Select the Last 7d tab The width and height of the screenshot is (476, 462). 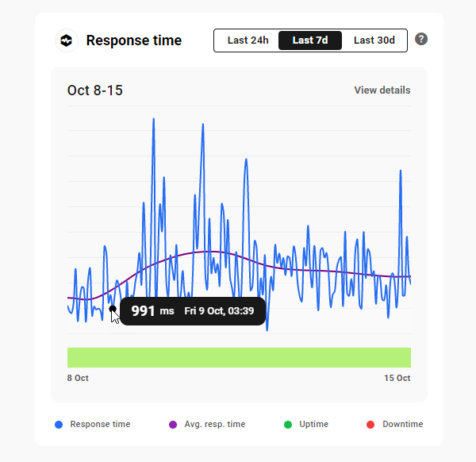click(x=310, y=40)
